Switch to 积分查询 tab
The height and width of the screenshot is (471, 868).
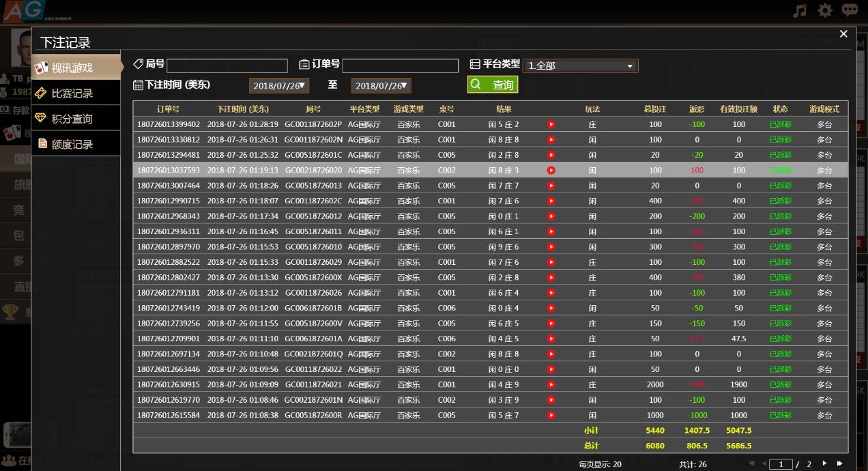(72, 119)
